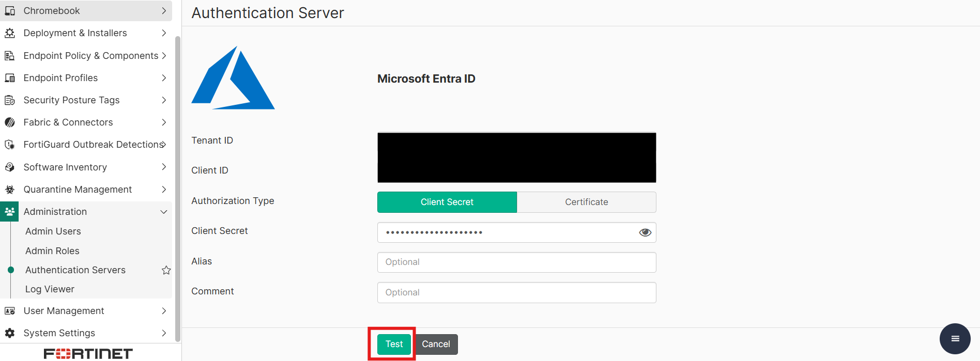The width and height of the screenshot is (980, 361).
Task: Click the User Management icon
Action: [x=10, y=311]
